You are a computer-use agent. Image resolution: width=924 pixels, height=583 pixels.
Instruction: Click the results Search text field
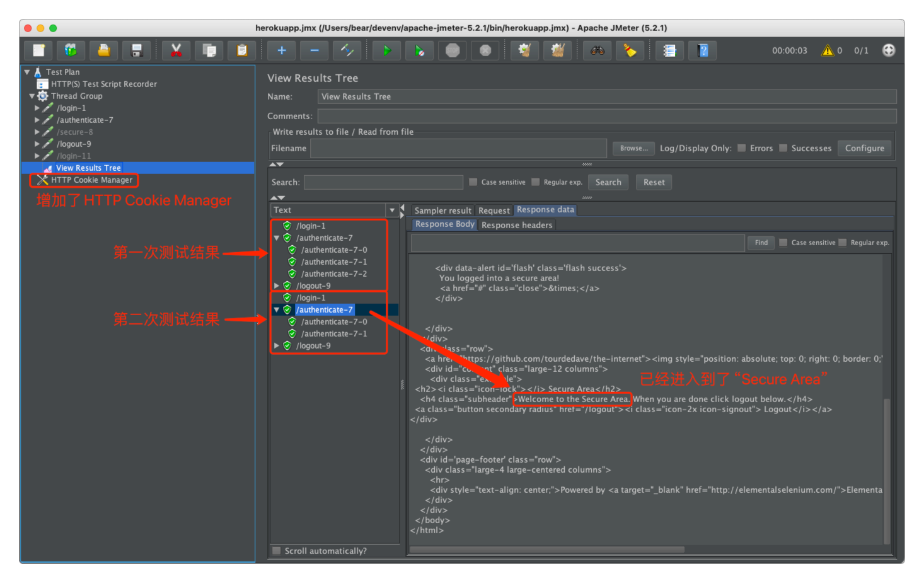point(383,182)
